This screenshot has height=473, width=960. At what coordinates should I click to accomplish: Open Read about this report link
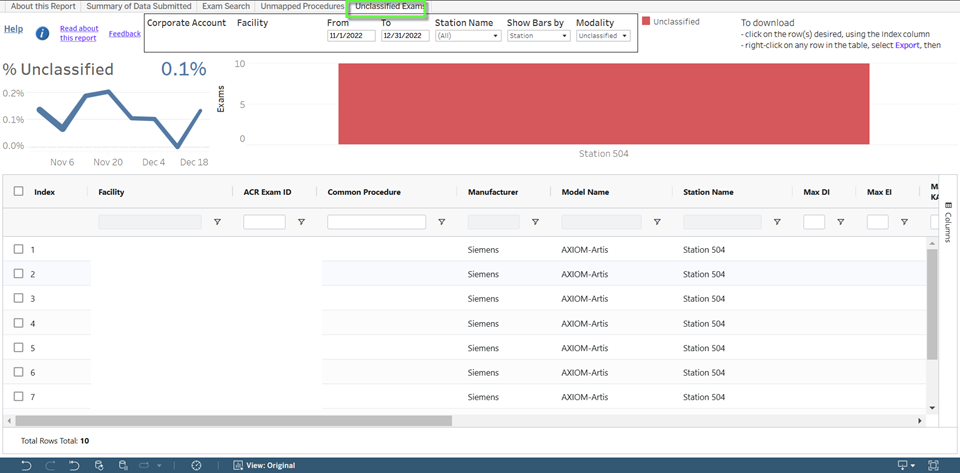[79, 33]
